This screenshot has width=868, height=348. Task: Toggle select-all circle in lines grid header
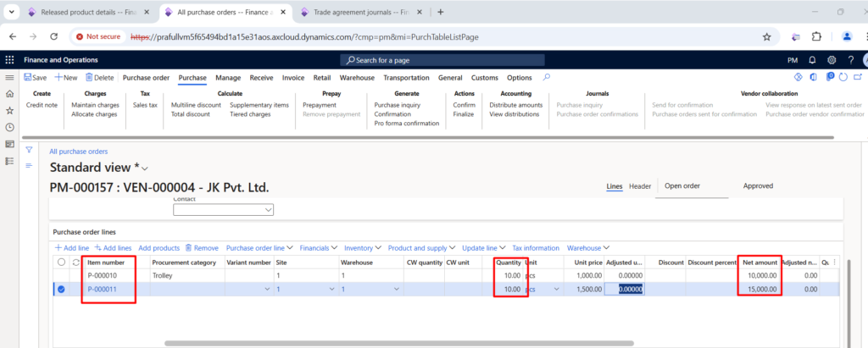61,262
